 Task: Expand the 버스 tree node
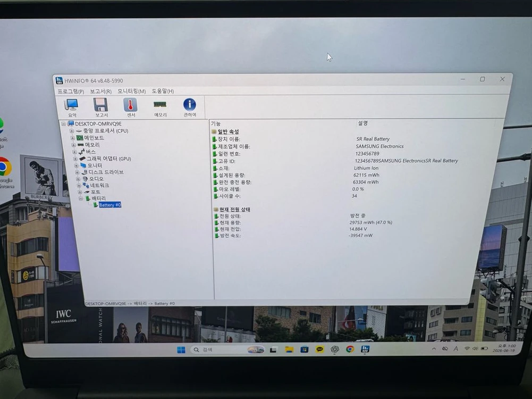(74, 152)
